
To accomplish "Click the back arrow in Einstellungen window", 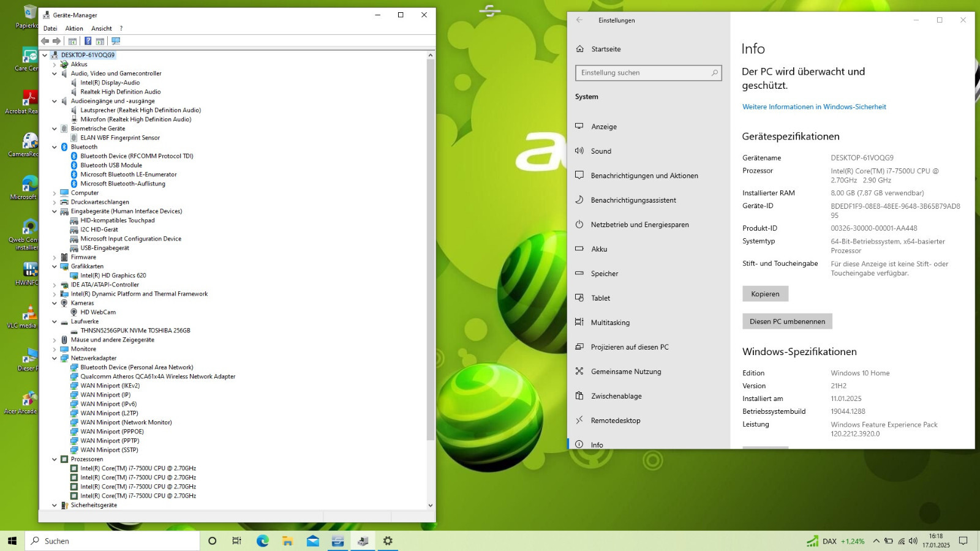I will pos(579,20).
